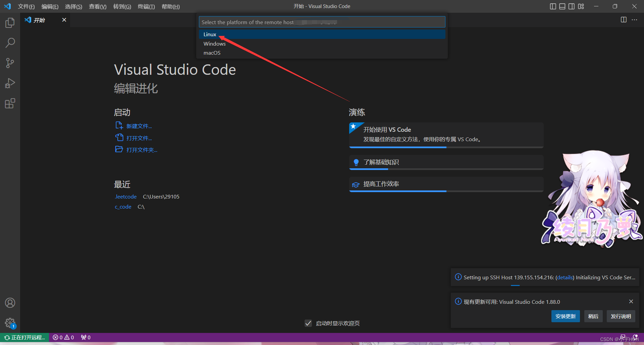
Task: Click 新建文件... link
Action: (x=139, y=126)
